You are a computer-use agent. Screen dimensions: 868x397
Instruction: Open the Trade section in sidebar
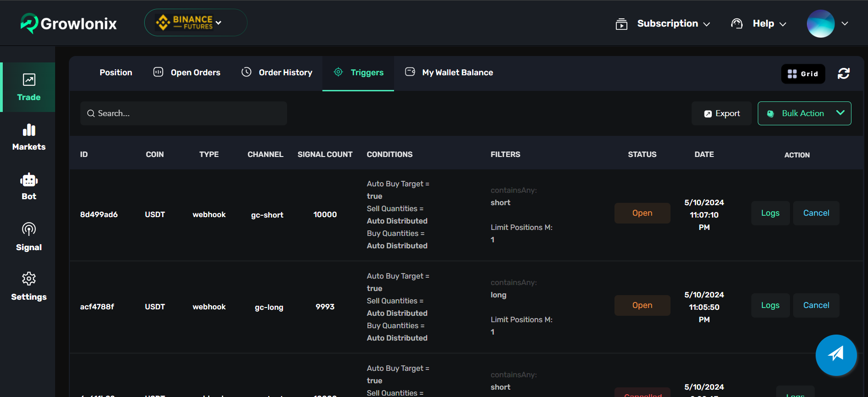28,87
